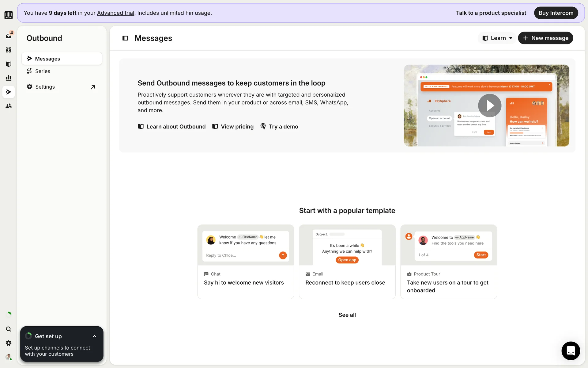Expand the Learn dropdown
Viewport: 588px width, 368px height.
497,38
